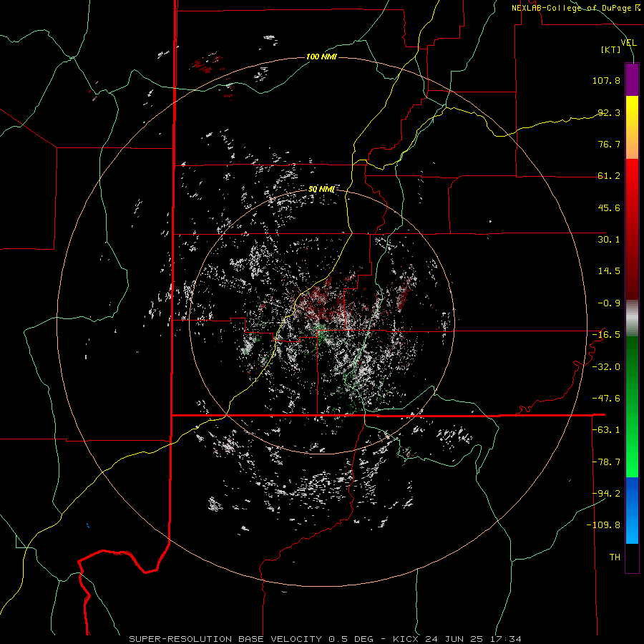
Task: Click the 100 NMI range ring label
Action: (321, 57)
